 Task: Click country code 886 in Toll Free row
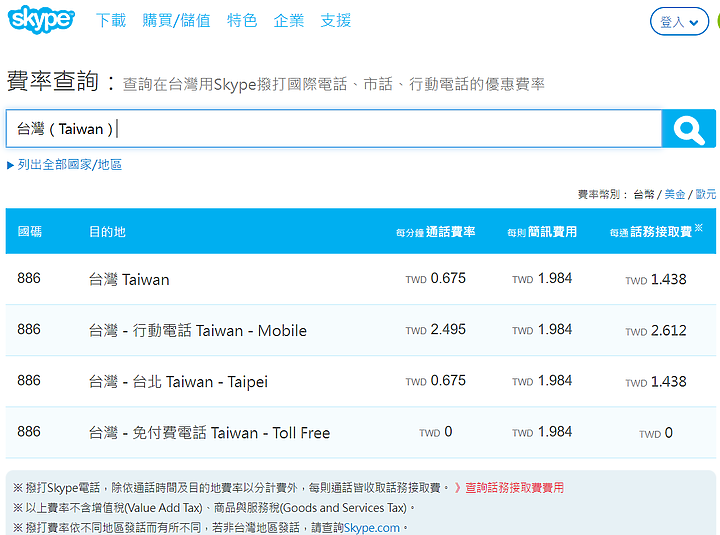click(x=29, y=432)
